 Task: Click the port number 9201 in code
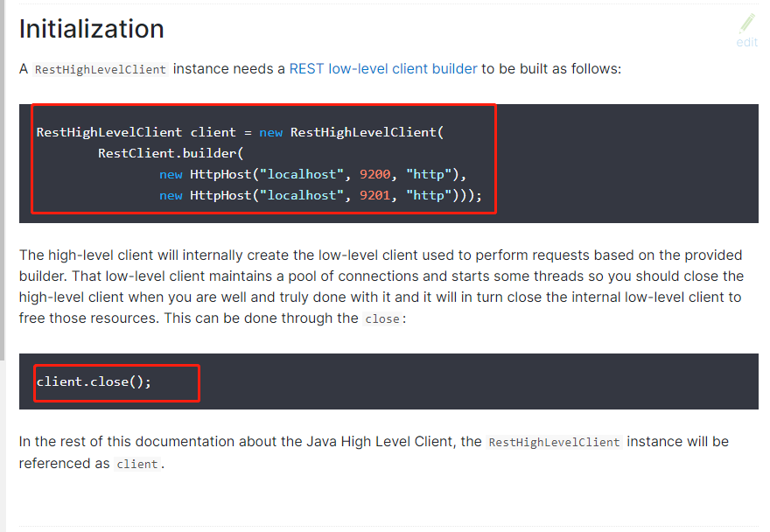(374, 195)
